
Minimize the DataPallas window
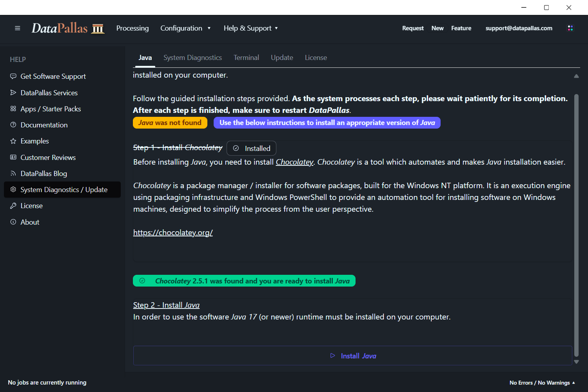point(524,7)
